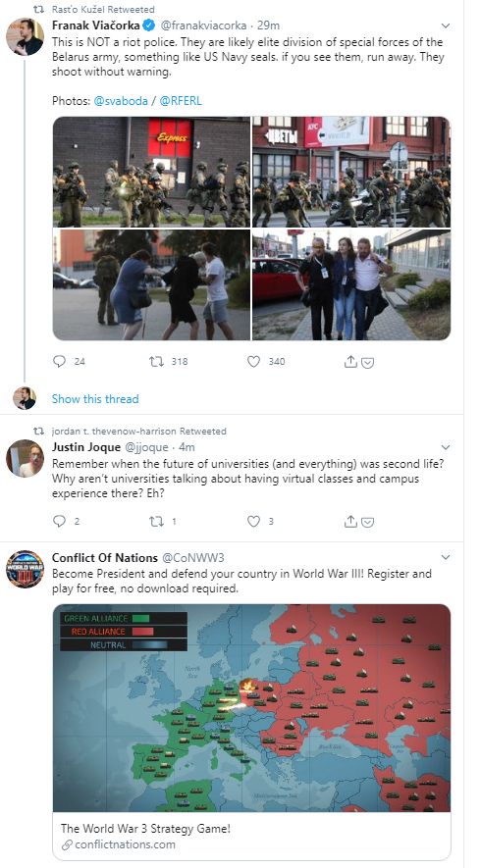
Task: Open the @RFERL mention link
Action: coord(181,101)
